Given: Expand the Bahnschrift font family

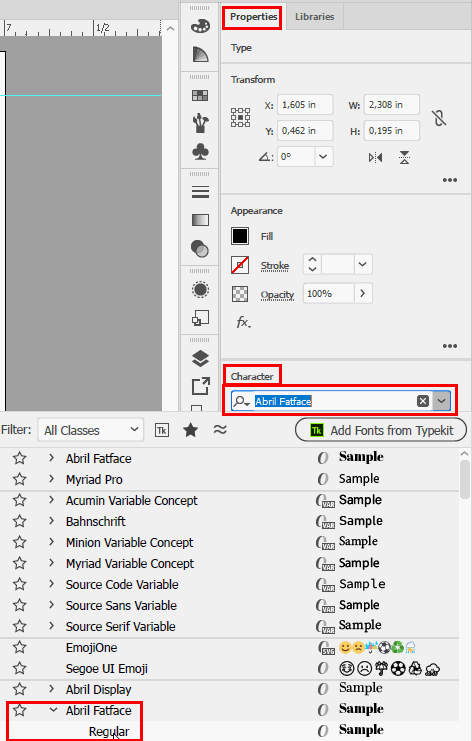Looking at the screenshot, I should click(51, 521).
